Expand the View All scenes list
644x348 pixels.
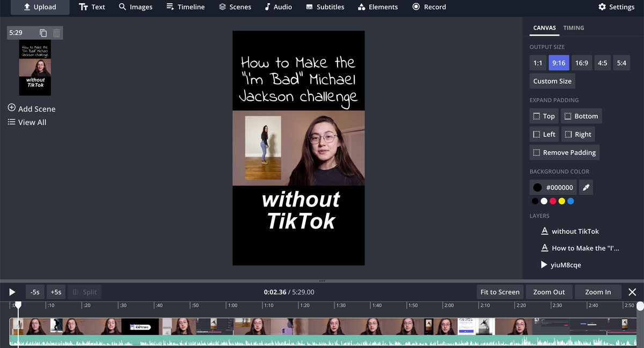[x=27, y=122]
